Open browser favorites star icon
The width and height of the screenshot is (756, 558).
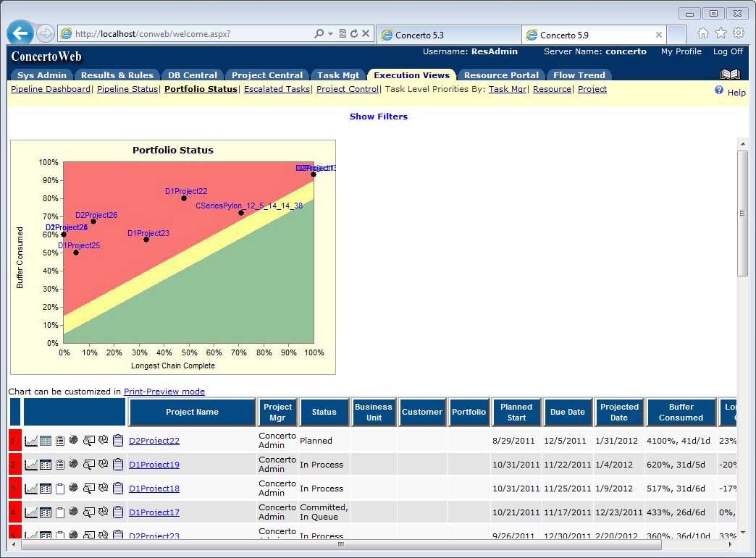coord(721,33)
